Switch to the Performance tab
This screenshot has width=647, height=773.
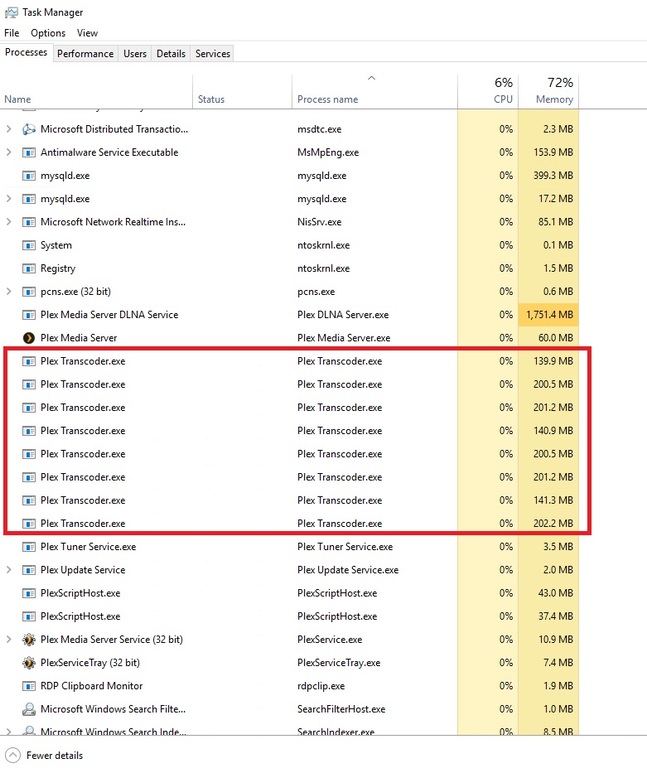click(x=85, y=54)
